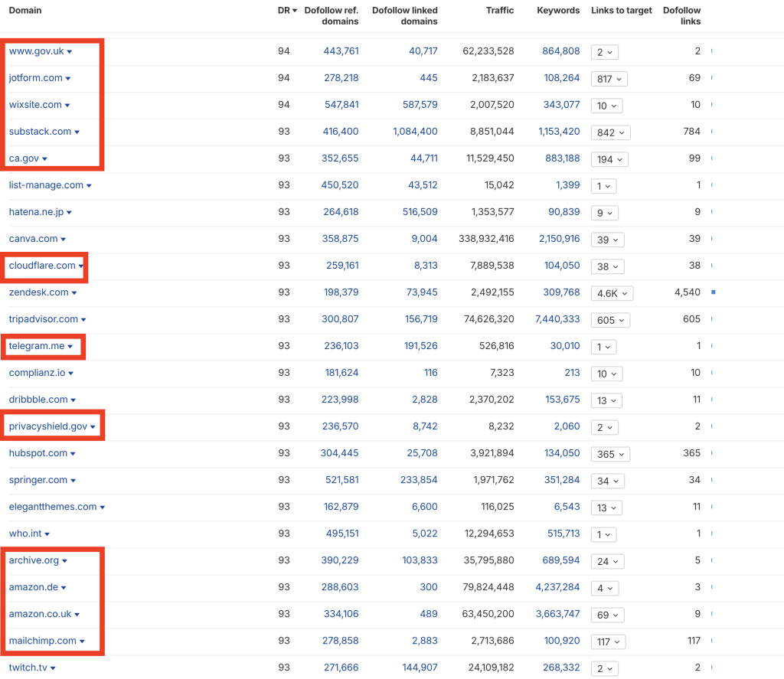
Task: Expand links to target dropdown showing 24
Action: [607, 562]
